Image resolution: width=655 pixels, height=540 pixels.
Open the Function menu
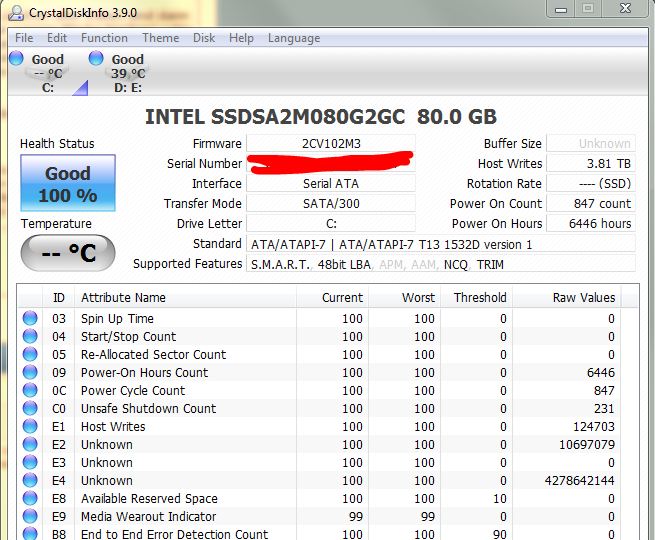point(104,38)
